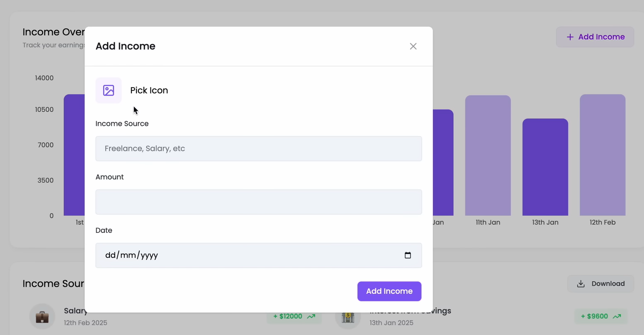Click the Salary briefcase icon

tap(42, 317)
